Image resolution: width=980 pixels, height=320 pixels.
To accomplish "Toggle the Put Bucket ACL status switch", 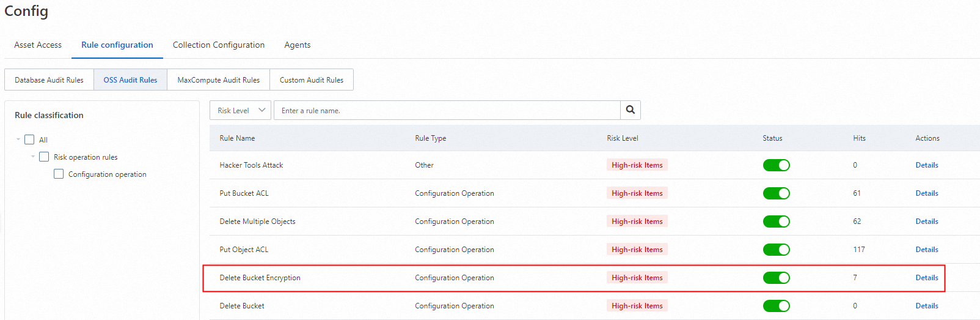I will 776,193.
